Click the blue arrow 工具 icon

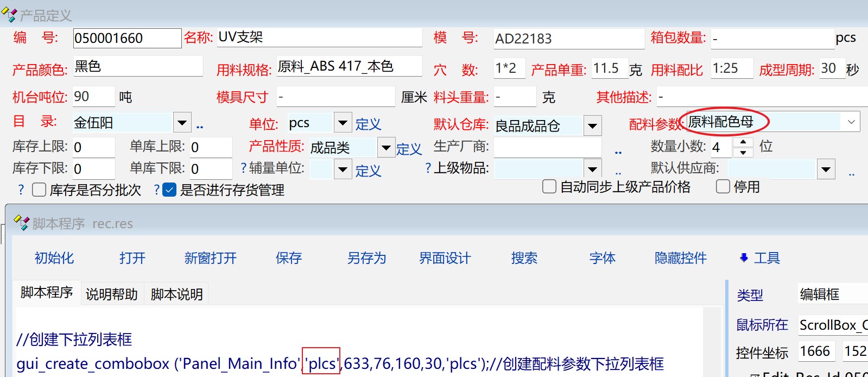(x=744, y=258)
